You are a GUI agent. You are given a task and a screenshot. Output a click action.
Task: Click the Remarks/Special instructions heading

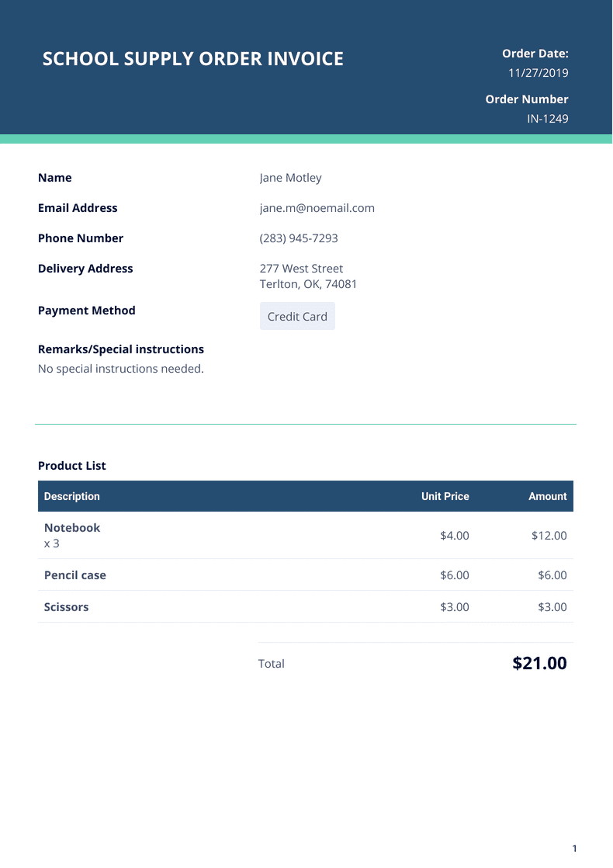(121, 349)
